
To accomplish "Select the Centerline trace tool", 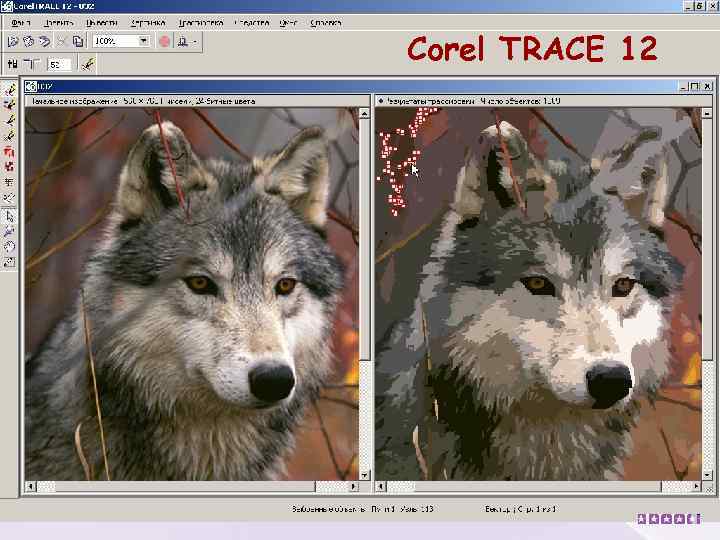I will click(9, 120).
